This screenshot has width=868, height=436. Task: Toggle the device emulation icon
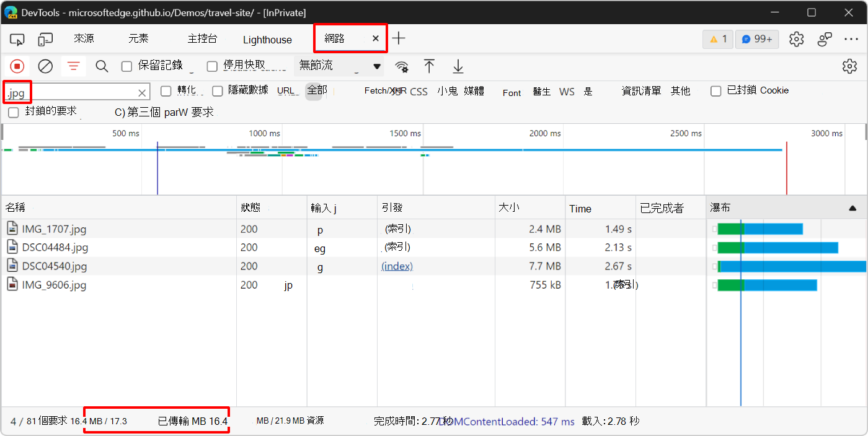(45, 40)
